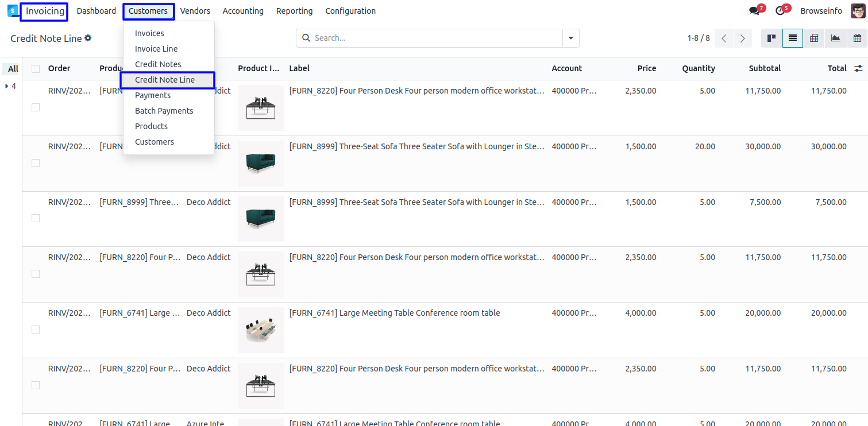The height and width of the screenshot is (426, 868).
Task: Open the graph chart view
Action: tap(835, 38)
